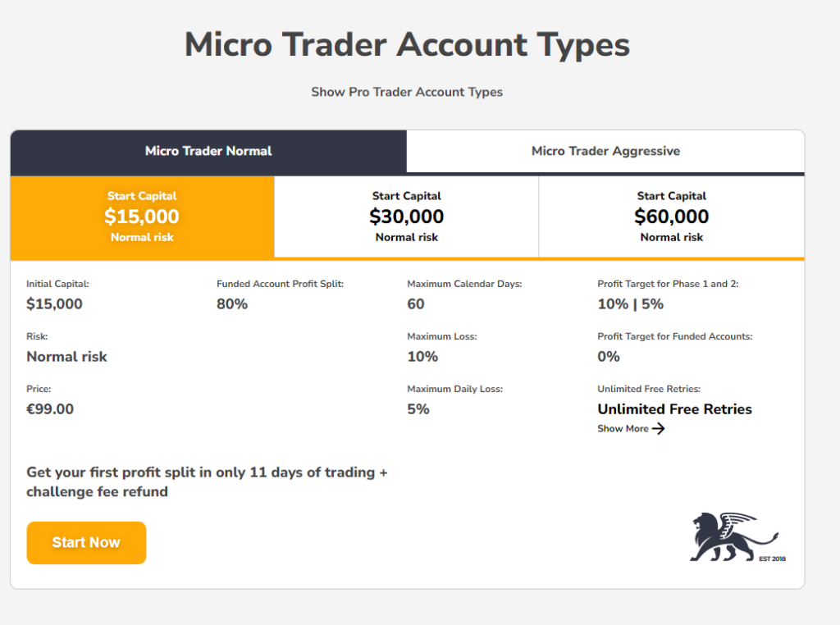Click the Micro Trader Account Types heading

[x=407, y=45]
